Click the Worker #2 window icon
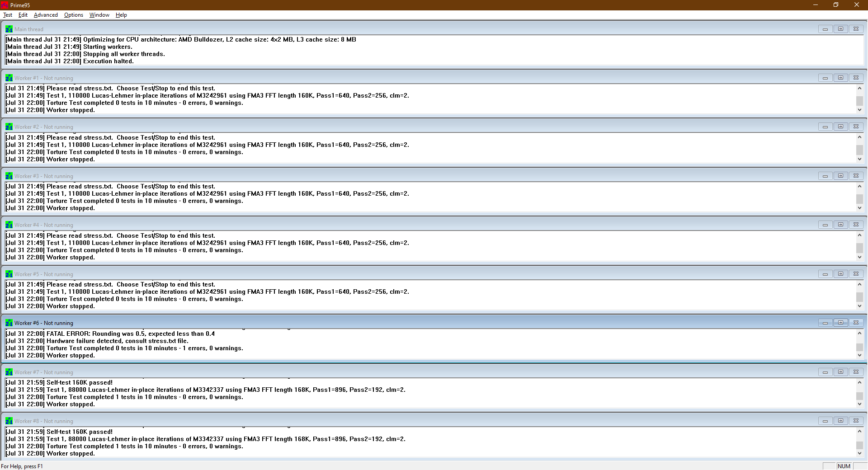The width and height of the screenshot is (868, 470). tap(9, 127)
